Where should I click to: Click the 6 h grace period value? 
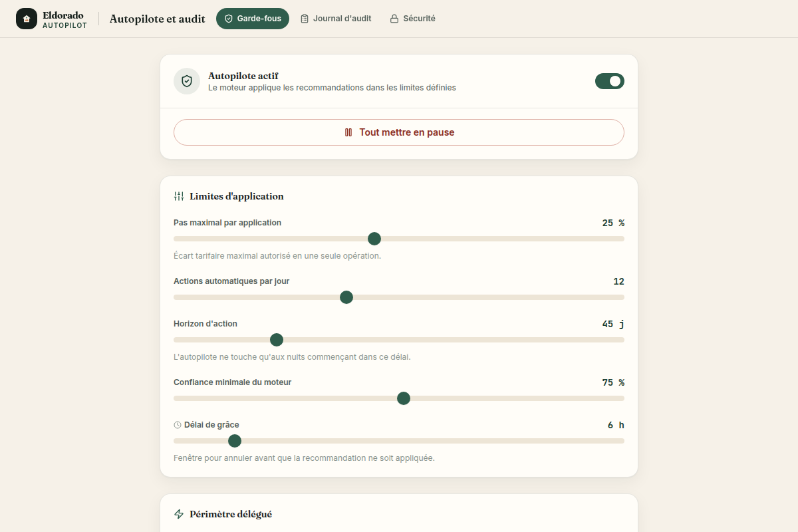tap(616, 425)
